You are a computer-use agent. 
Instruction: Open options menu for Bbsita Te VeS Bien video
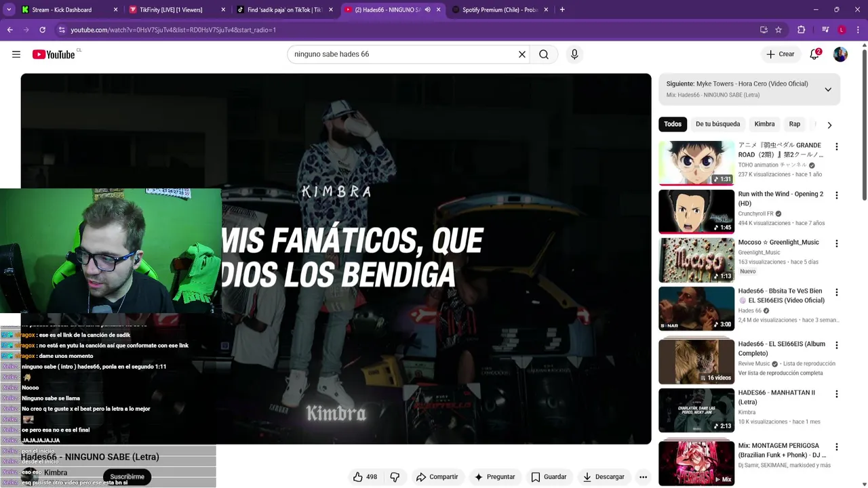pyautogui.click(x=836, y=292)
